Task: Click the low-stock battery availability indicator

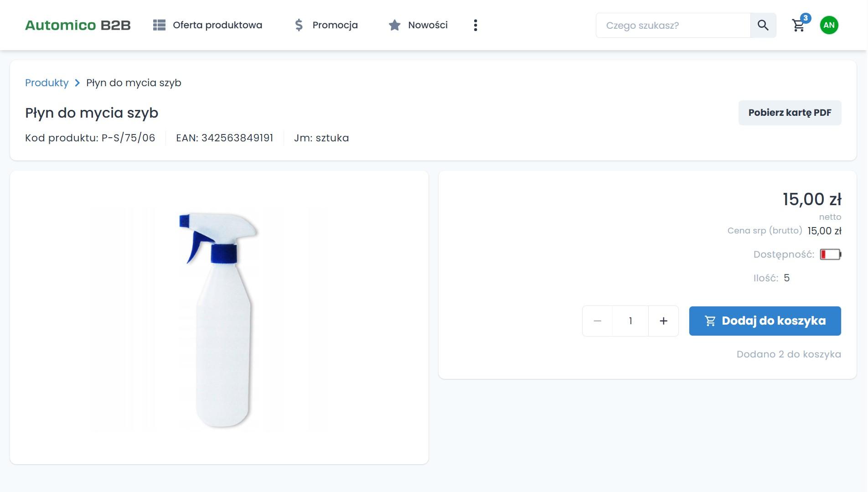Action: (830, 254)
